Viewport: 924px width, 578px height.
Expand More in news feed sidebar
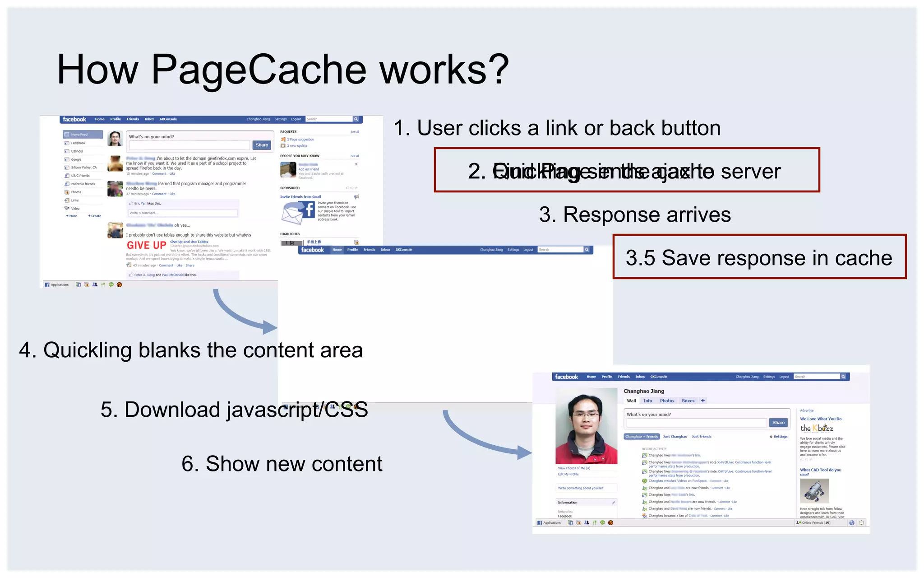pyautogui.click(x=72, y=216)
